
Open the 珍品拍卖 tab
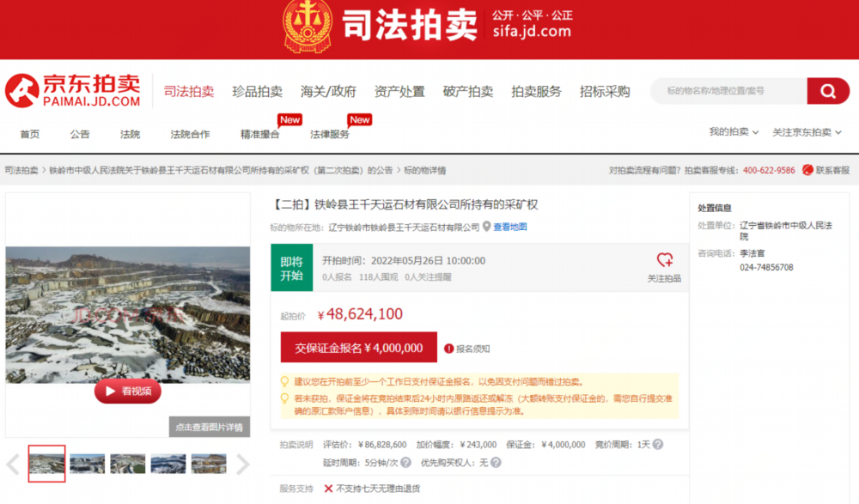pos(257,92)
